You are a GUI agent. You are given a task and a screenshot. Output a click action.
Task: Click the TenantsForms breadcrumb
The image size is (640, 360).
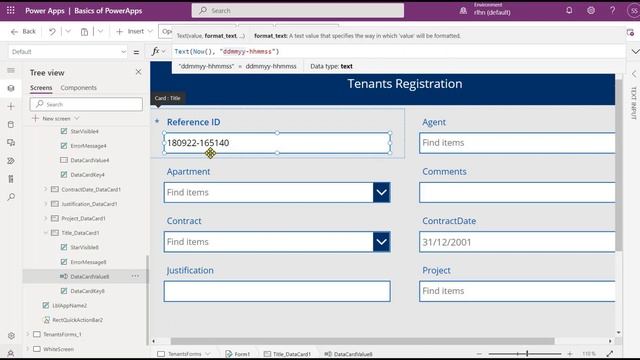coord(184,354)
